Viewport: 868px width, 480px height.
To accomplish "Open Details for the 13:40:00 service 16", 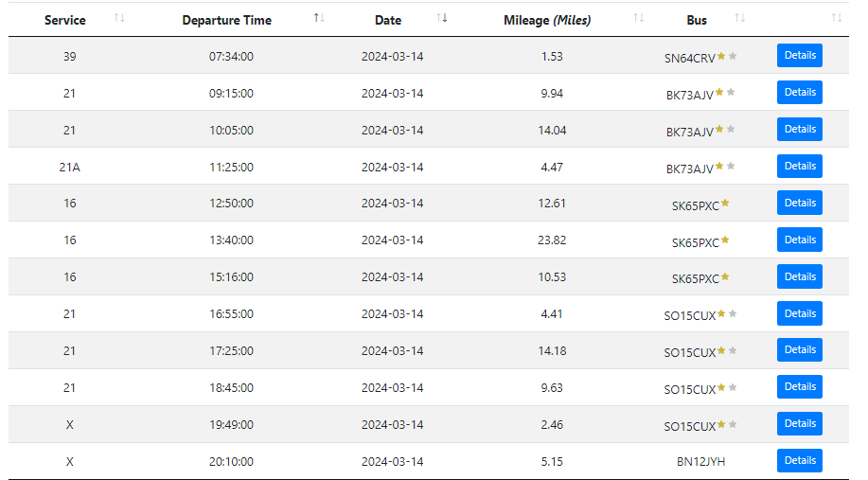I will (x=799, y=240).
